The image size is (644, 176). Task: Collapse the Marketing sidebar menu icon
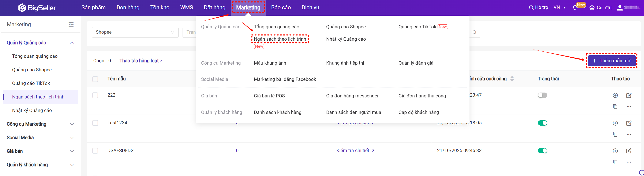[x=71, y=24]
